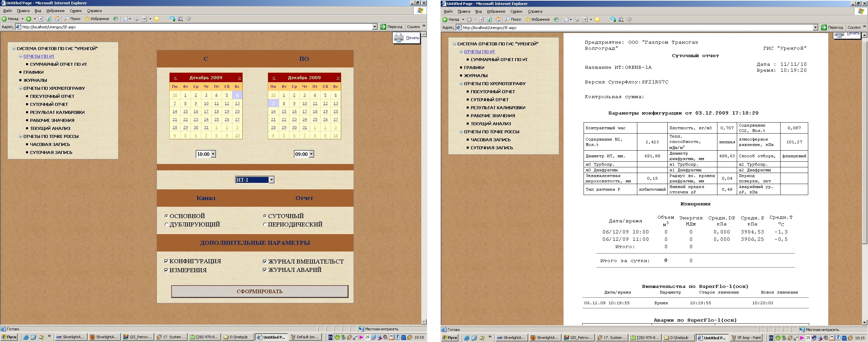Open Избранное star button in right window toolbar
Viewport: 868px width, 342px height.
click(x=537, y=20)
